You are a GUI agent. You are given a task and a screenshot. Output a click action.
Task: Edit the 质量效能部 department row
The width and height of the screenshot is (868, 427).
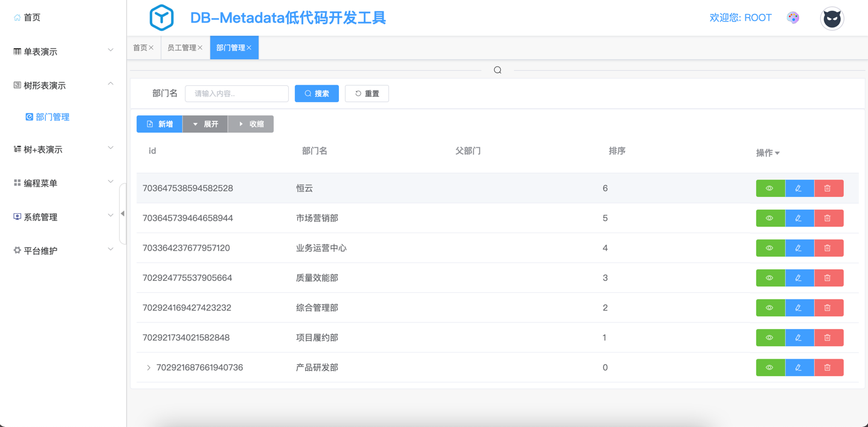tap(799, 278)
